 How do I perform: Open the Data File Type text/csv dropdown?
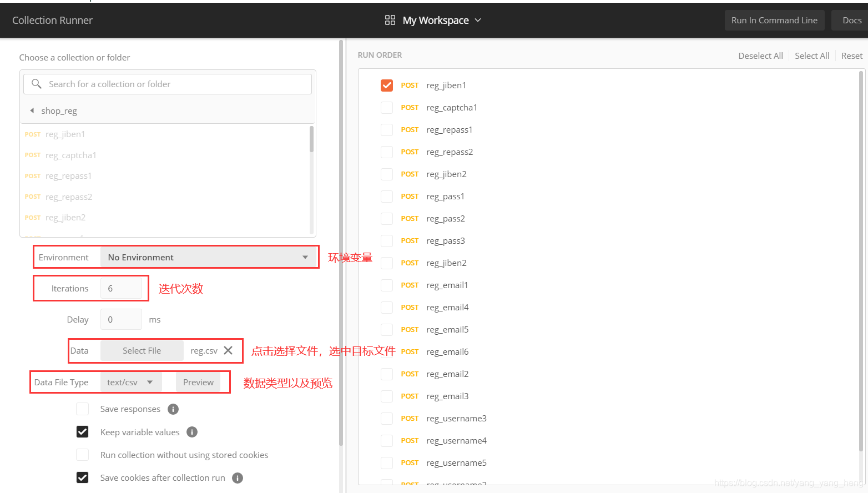pyautogui.click(x=130, y=382)
